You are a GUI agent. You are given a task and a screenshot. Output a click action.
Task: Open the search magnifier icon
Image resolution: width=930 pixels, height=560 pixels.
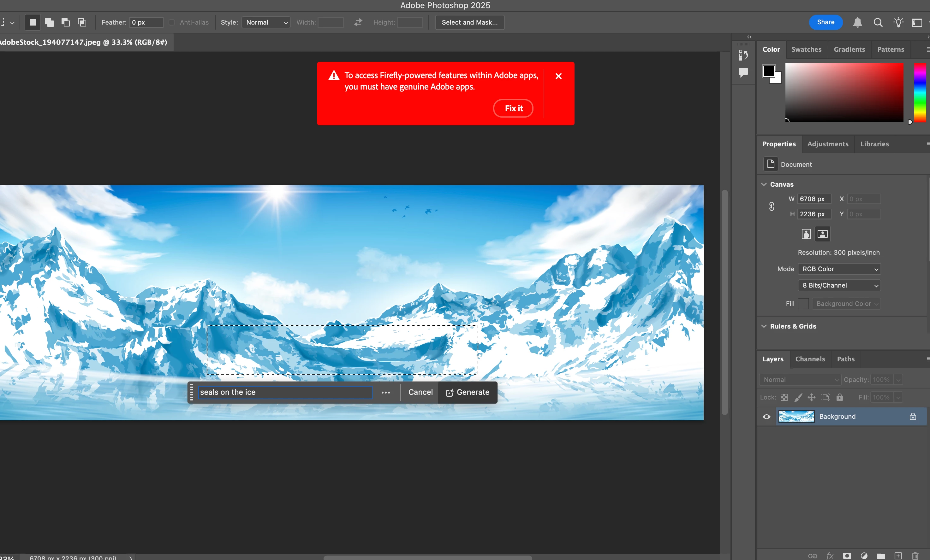878,22
